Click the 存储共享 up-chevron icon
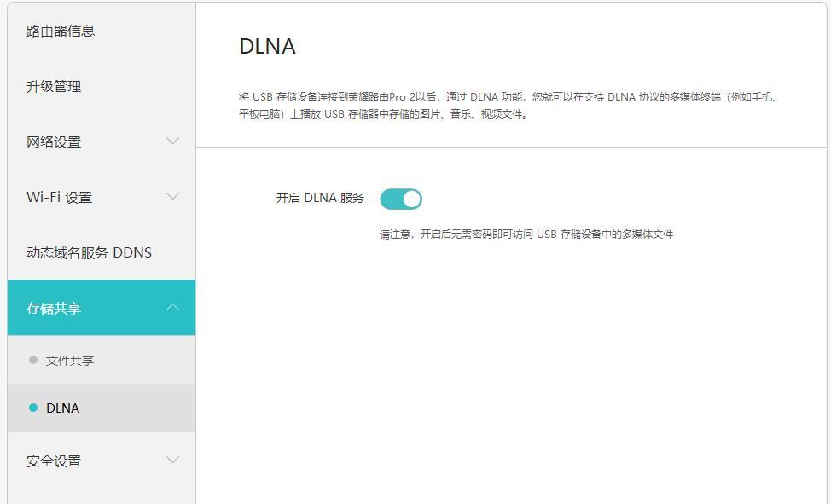831x504 pixels. point(173,307)
